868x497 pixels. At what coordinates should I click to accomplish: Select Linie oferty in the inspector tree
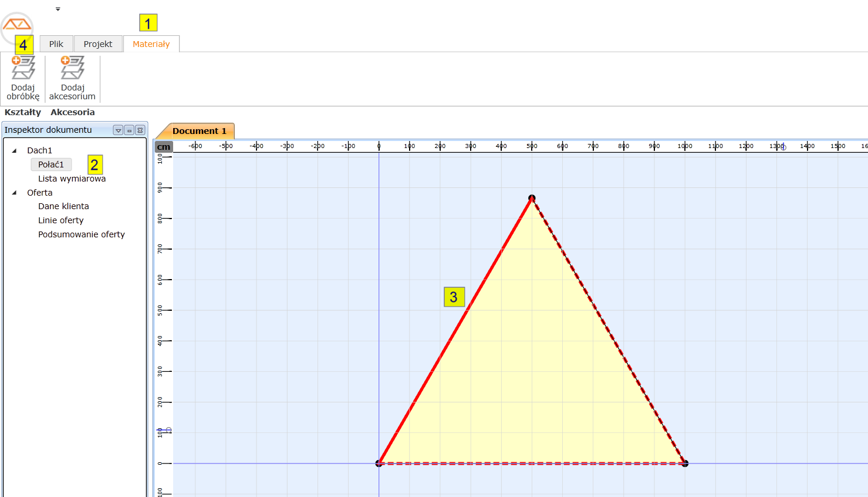click(60, 220)
